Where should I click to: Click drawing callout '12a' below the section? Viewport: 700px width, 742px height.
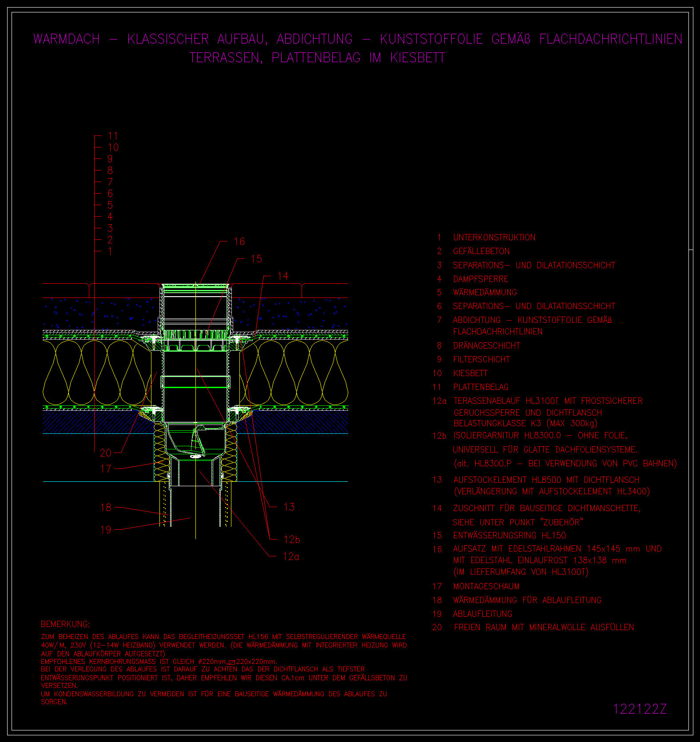tap(291, 557)
